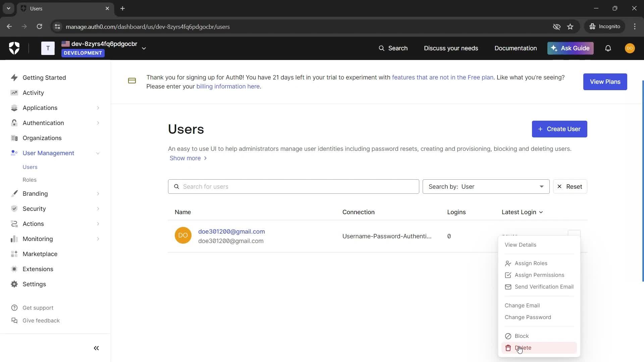Open the account avatar menu

coord(630,48)
